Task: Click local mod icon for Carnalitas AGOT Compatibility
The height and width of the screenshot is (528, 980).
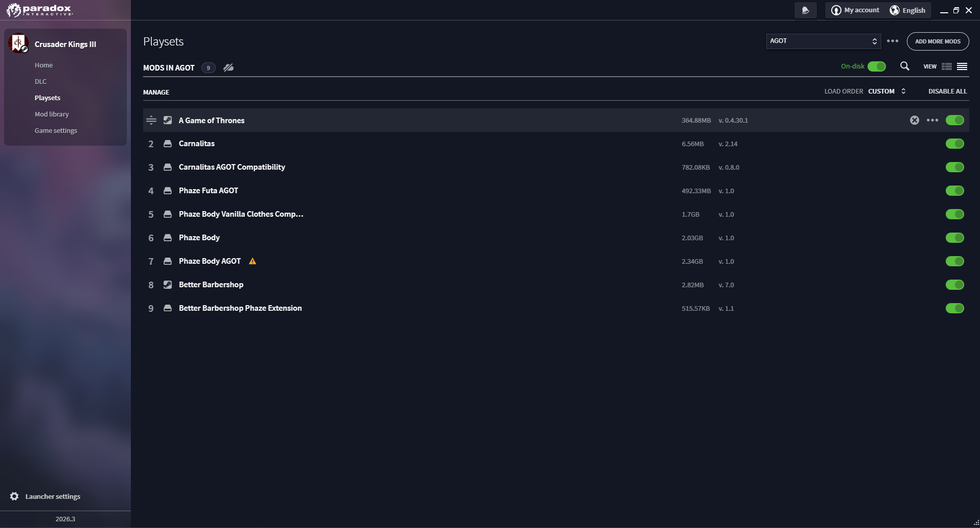Action: (x=168, y=167)
